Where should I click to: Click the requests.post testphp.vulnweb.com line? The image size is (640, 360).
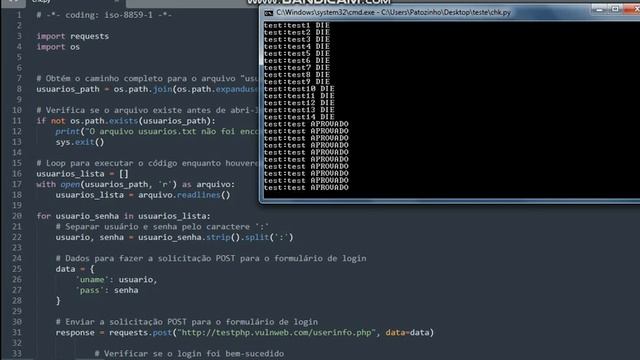(x=244, y=333)
